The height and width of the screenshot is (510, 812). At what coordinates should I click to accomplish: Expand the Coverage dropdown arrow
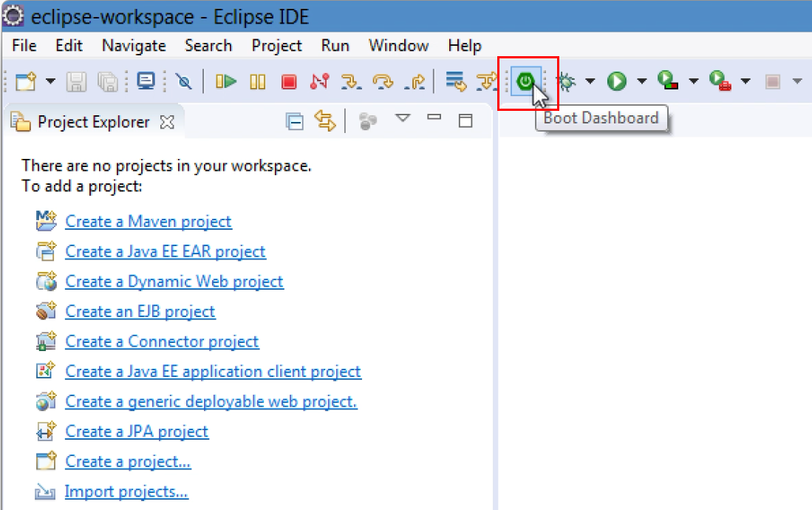click(x=693, y=81)
